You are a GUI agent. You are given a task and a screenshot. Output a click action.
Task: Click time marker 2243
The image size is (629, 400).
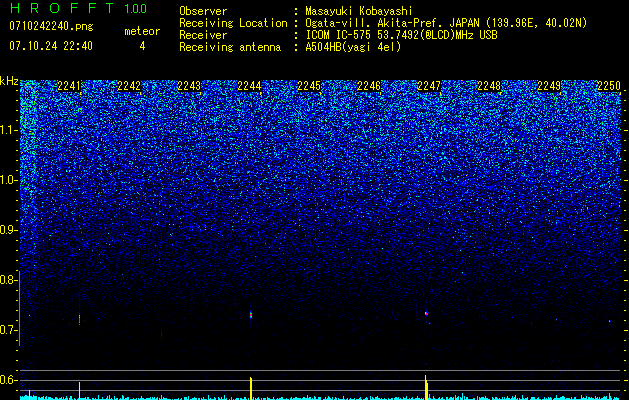189,86
